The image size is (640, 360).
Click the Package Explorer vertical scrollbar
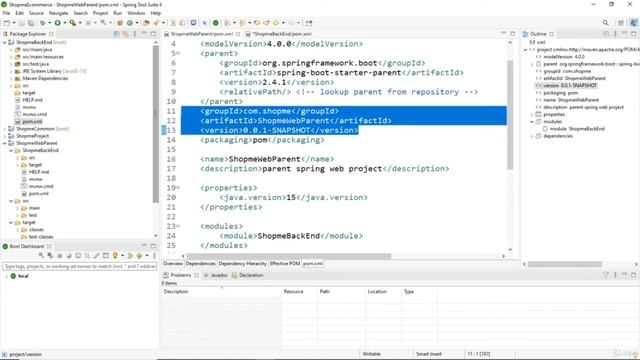click(x=156, y=124)
